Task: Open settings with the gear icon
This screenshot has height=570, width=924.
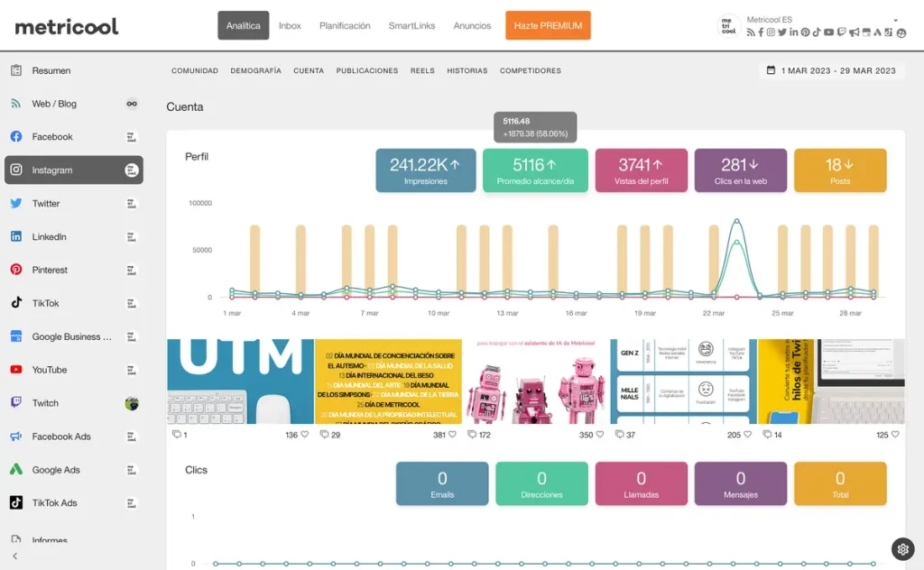Action: click(902, 549)
